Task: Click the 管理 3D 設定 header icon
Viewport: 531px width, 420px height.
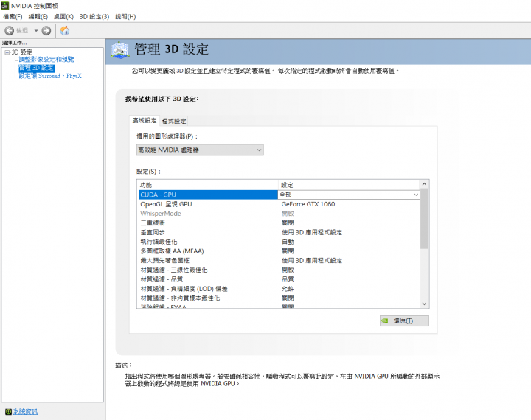Action: click(120, 50)
